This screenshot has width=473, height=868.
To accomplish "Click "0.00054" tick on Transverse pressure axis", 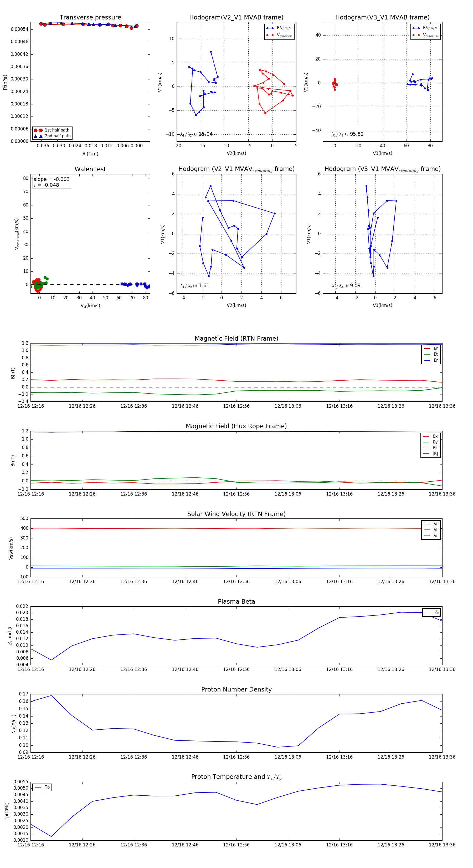I will [19, 29].
